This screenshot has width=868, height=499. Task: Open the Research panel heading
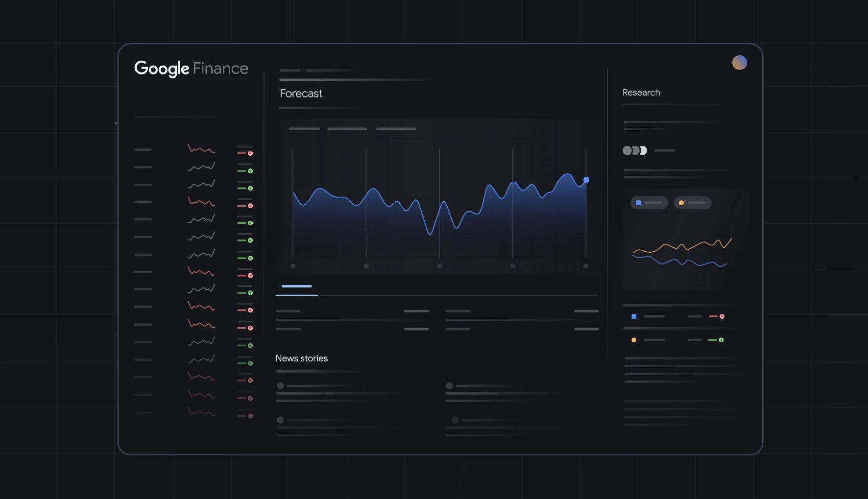641,93
